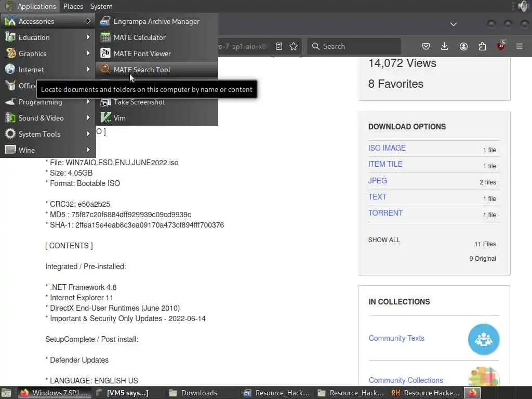Open the Pocket save icon
The image size is (532, 399).
[426, 46]
